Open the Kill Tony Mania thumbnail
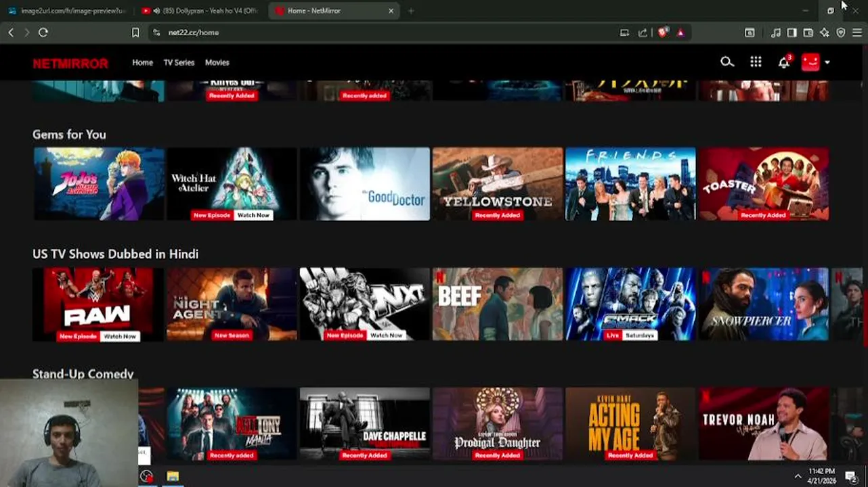Screen dimensions: 868x487 [x=232, y=424]
